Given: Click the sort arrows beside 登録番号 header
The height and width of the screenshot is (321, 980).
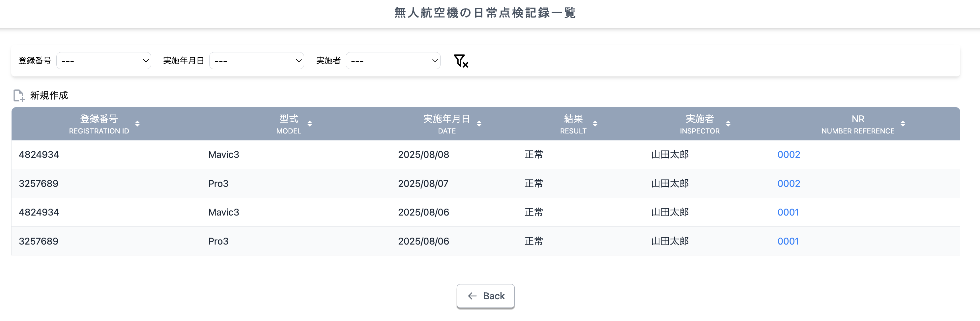Looking at the screenshot, I should click(x=137, y=124).
